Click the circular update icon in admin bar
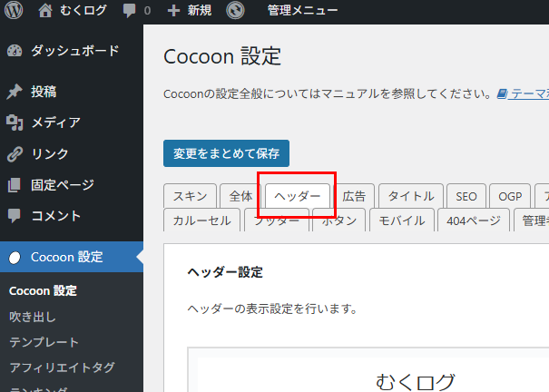The height and width of the screenshot is (392, 549). pos(235,10)
